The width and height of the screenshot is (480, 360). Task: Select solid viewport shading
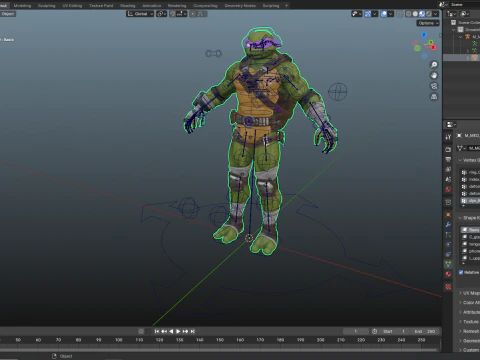tap(415, 14)
